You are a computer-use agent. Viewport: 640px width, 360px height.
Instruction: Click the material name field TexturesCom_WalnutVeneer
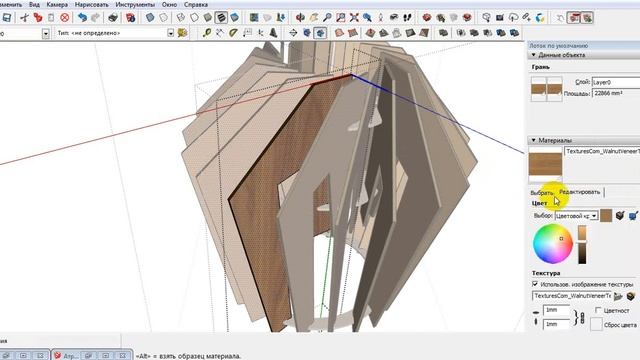(602, 151)
